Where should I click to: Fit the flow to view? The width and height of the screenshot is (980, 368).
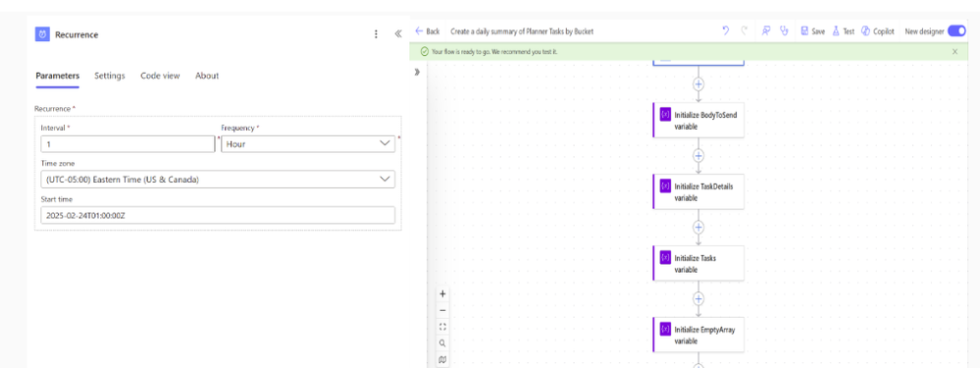click(x=443, y=326)
